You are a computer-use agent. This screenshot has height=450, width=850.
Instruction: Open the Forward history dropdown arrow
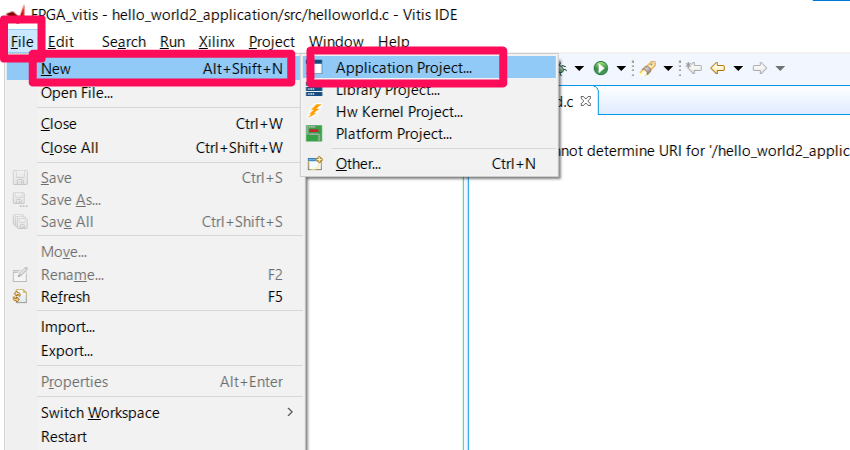(781, 68)
